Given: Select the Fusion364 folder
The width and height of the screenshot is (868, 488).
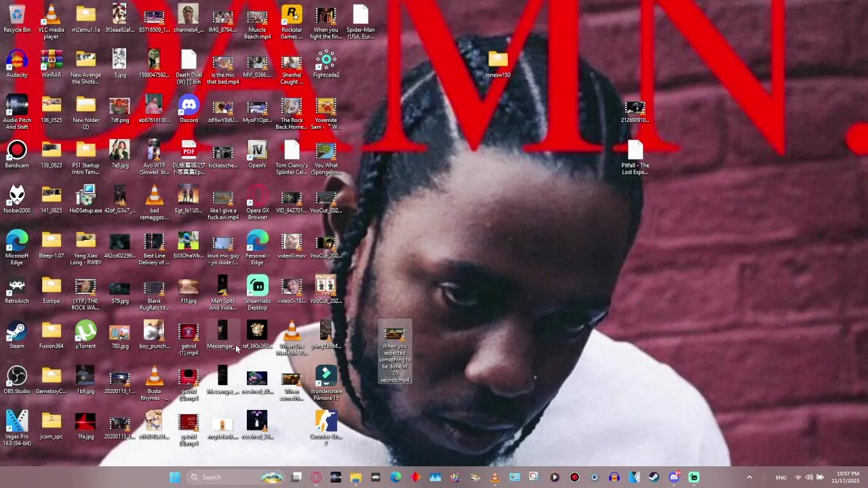Looking at the screenshot, I should point(52,335).
